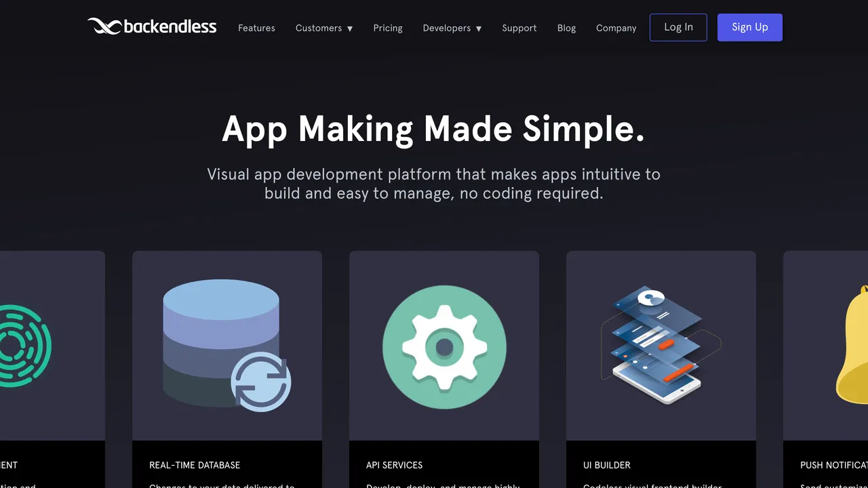Click the Backendless logo
Screen dimensions: 868x488
tap(152, 26)
